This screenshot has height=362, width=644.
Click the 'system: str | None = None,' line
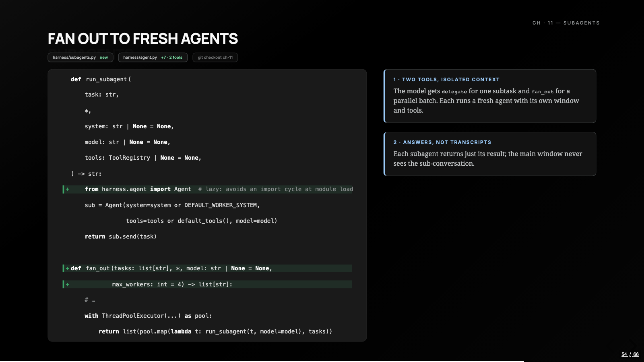[x=129, y=126]
